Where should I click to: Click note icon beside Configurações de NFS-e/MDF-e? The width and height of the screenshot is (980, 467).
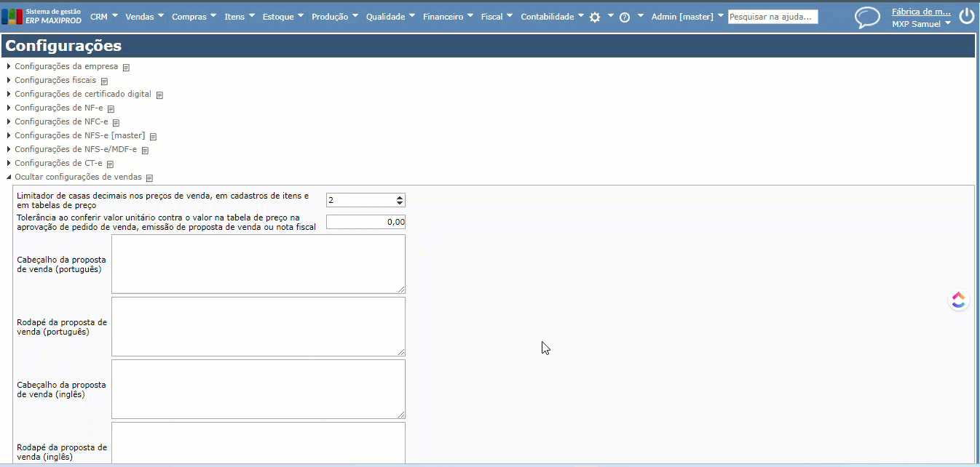pyautogui.click(x=145, y=150)
